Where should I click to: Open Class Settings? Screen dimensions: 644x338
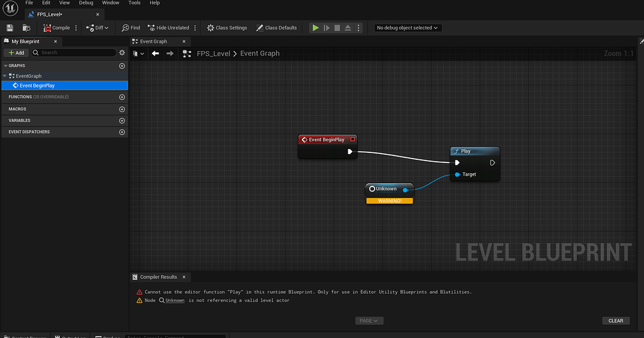(x=227, y=28)
